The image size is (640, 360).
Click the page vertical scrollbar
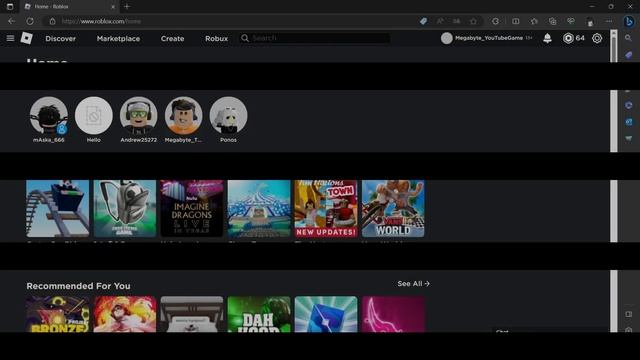(614, 182)
